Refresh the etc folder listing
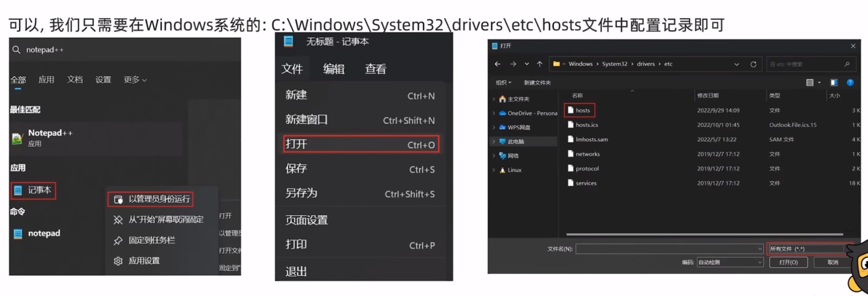The width and height of the screenshot is (868, 296). 753,64
